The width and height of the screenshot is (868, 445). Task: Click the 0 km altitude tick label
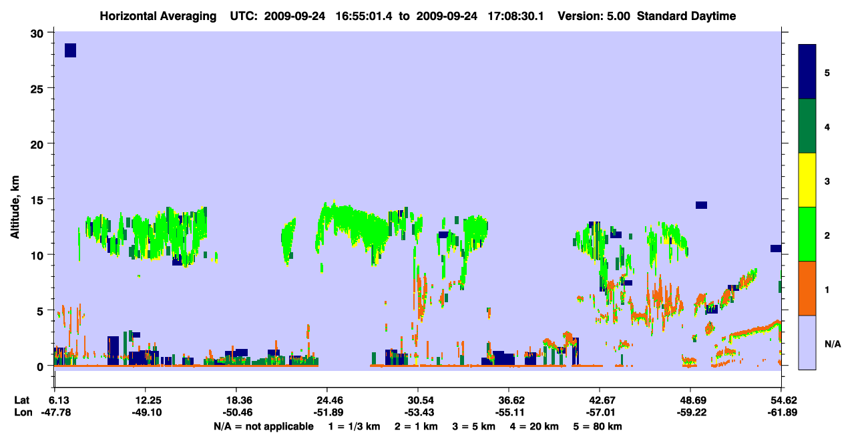click(x=42, y=366)
